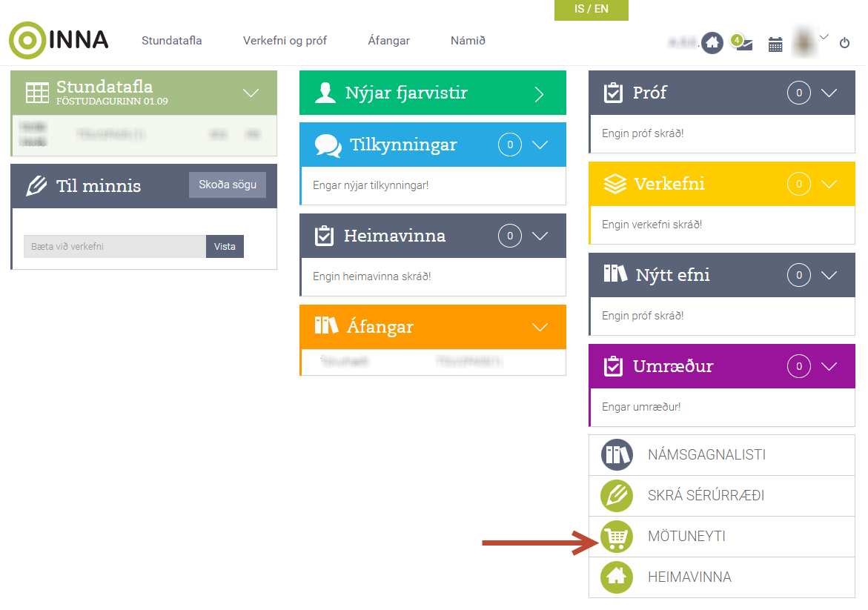
Task: Collapse the Tilkynningar panel chevron
Action: 540,145
